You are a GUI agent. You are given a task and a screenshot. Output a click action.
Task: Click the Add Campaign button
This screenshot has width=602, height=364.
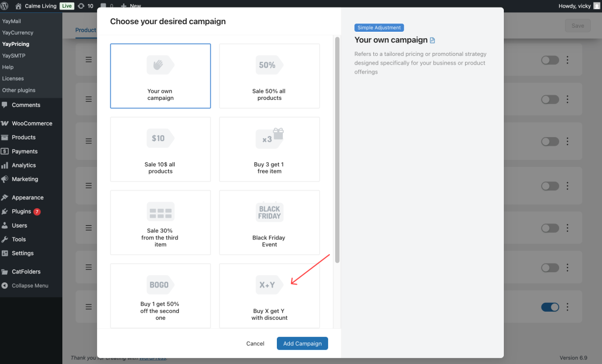[302, 343]
